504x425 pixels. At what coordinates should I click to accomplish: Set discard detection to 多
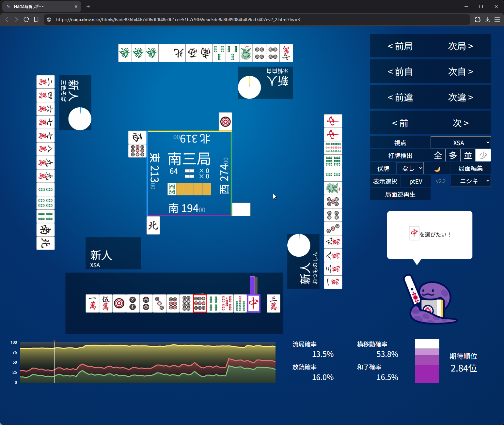(x=453, y=156)
